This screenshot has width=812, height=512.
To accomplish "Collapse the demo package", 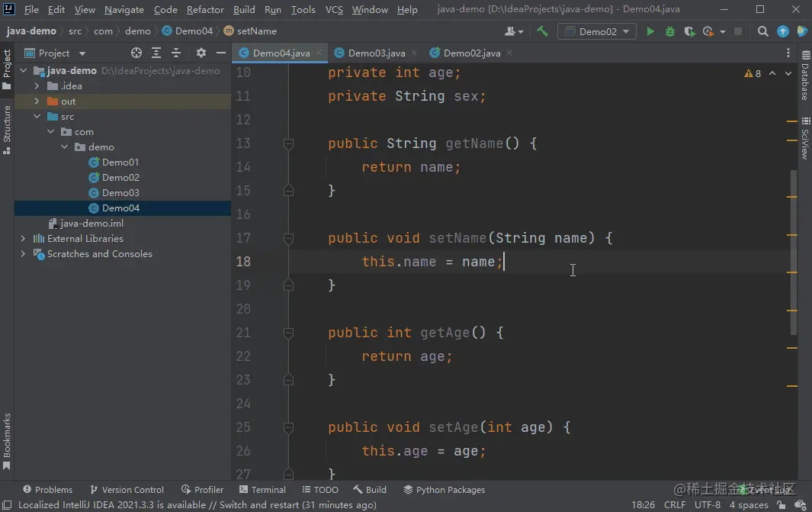I will click(x=65, y=147).
